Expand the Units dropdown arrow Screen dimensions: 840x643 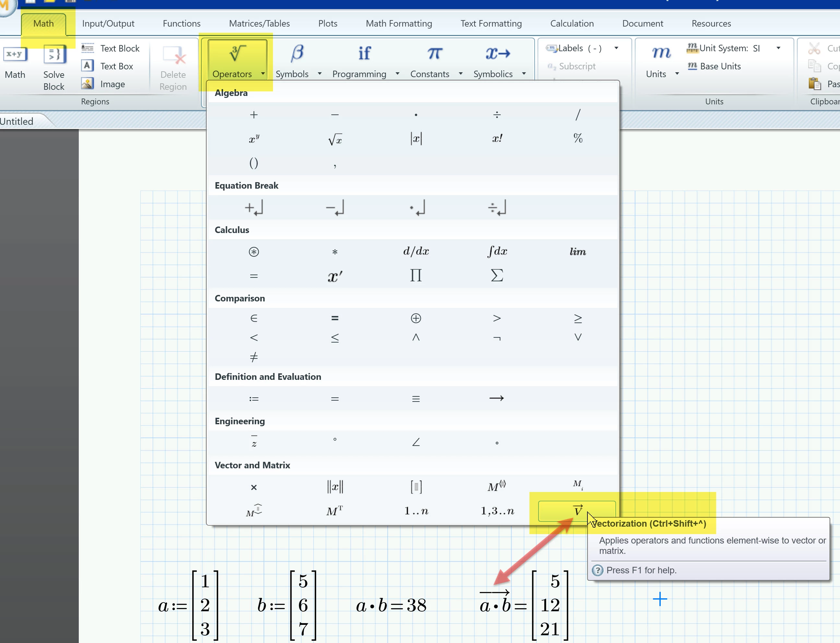[677, 74]
